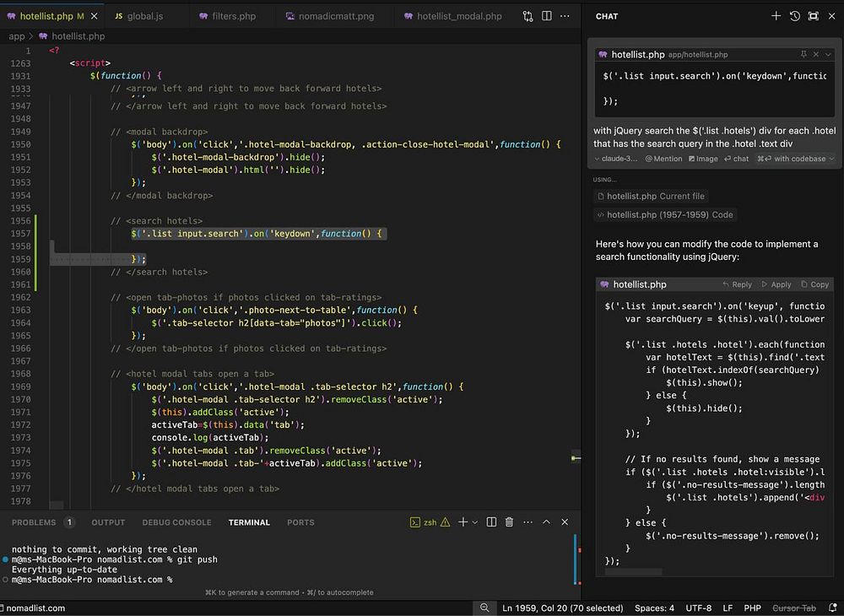This screenshot has width=844, height=616.
Task: Open chat history clock icon
Action: click(794, 16)
